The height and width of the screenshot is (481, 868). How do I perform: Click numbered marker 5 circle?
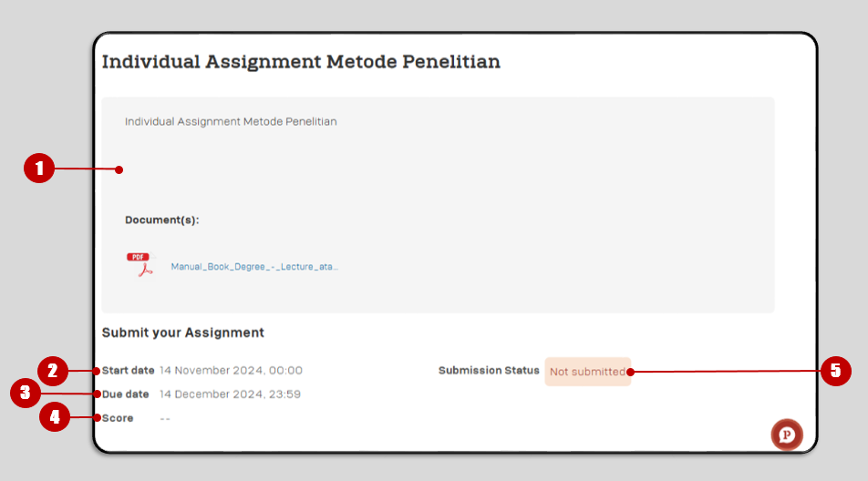coord(836,371)
